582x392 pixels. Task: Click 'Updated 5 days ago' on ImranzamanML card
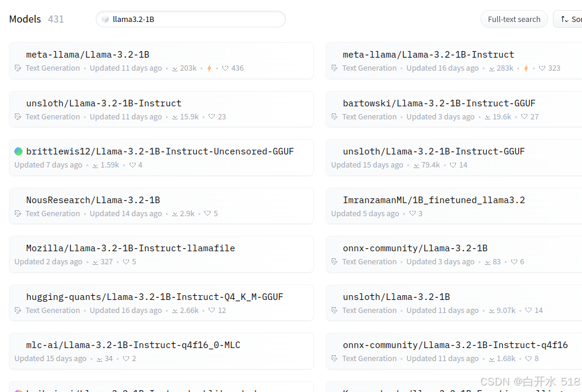click(365, 214)
